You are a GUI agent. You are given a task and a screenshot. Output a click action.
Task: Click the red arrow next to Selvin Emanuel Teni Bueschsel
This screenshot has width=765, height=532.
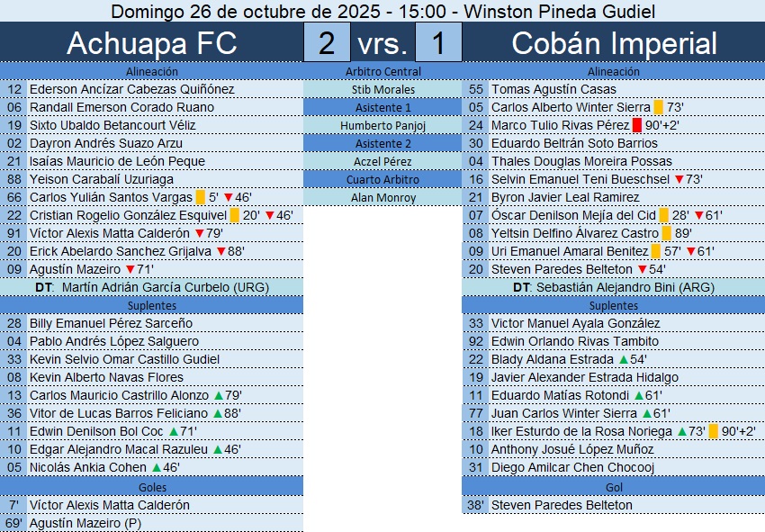[x=679, y=179]
